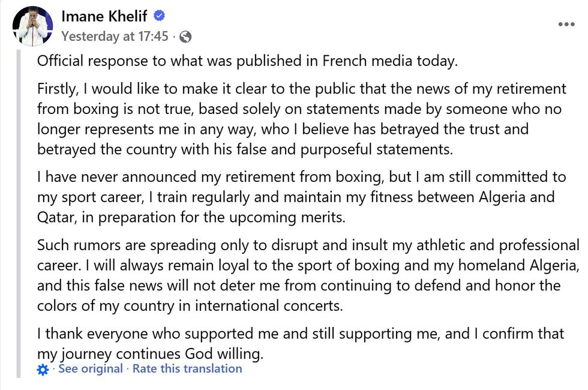The width and height of the screenshot is (588, 390).
Task: Click the circular profile photo of Imane Khelif
Action: coord(32,25)
